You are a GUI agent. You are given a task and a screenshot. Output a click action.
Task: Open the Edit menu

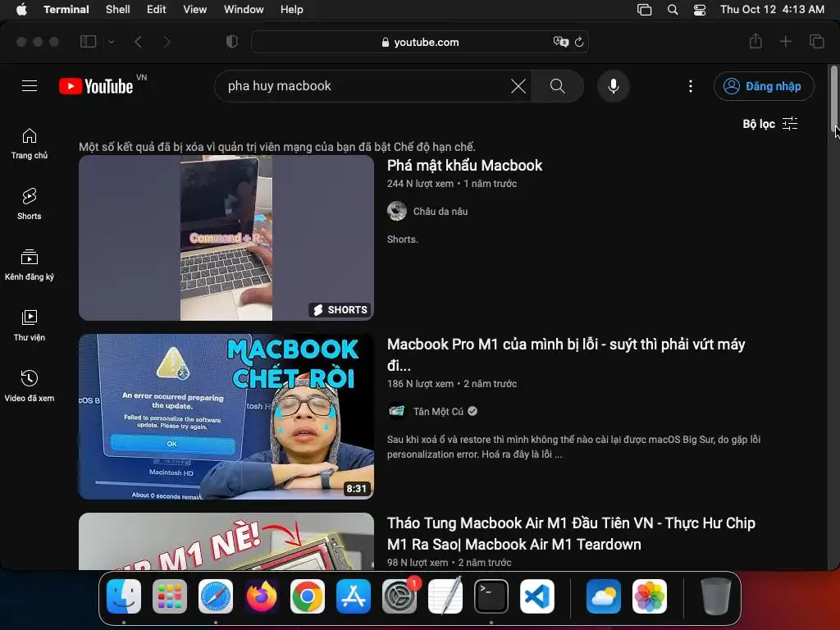[x=157, y=10]
